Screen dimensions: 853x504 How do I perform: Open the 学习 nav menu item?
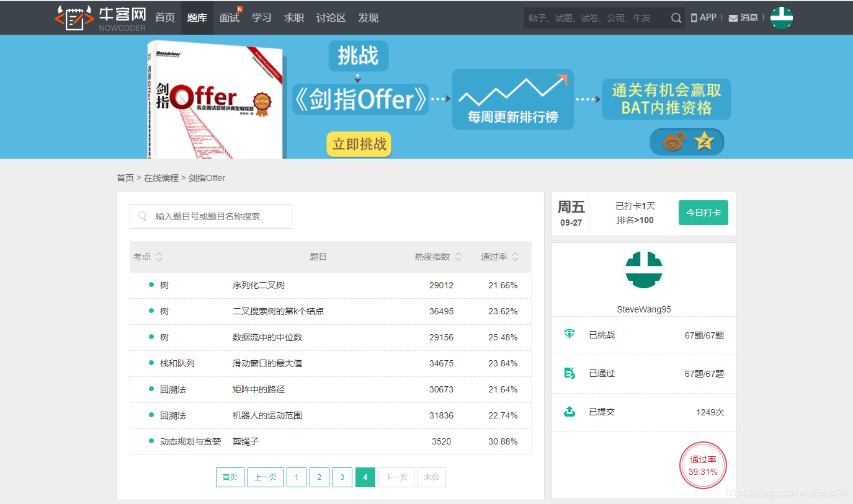262,18
